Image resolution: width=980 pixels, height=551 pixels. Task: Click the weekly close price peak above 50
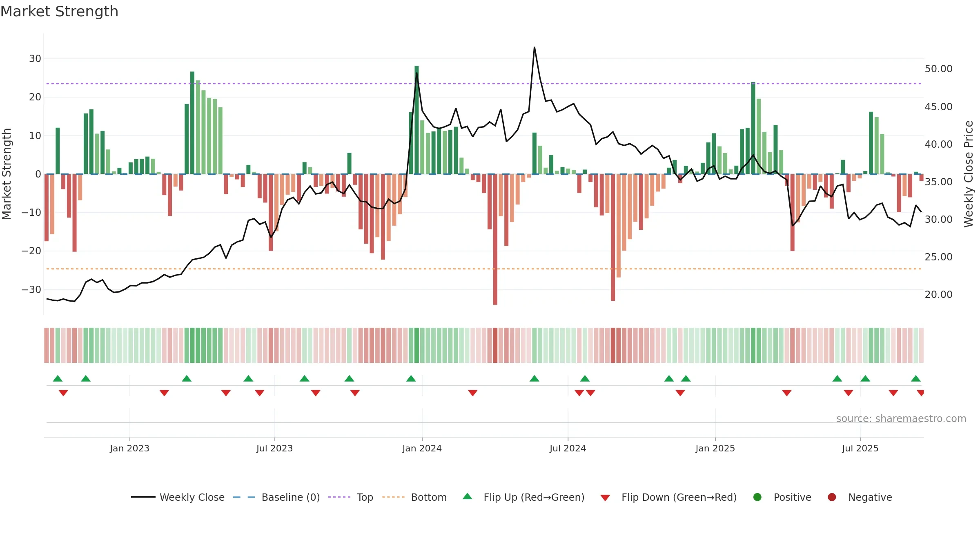(x=535, y=48)
